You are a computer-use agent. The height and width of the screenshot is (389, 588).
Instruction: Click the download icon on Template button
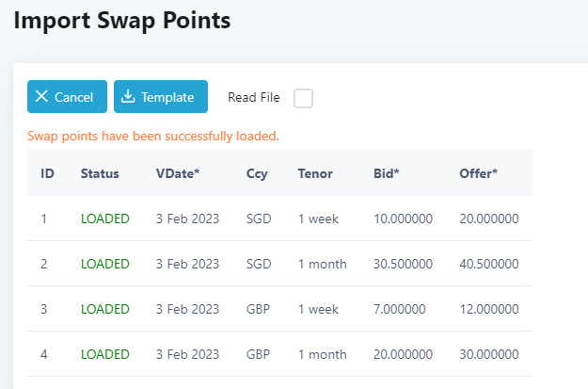128,96
